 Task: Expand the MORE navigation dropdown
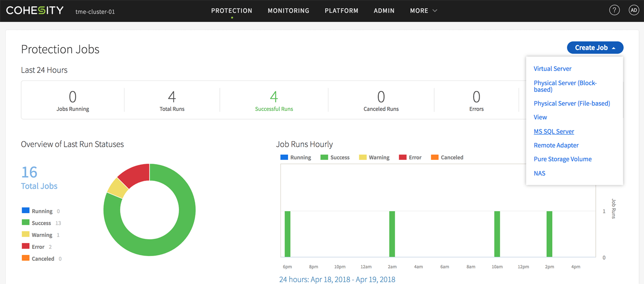click(423, 11)
